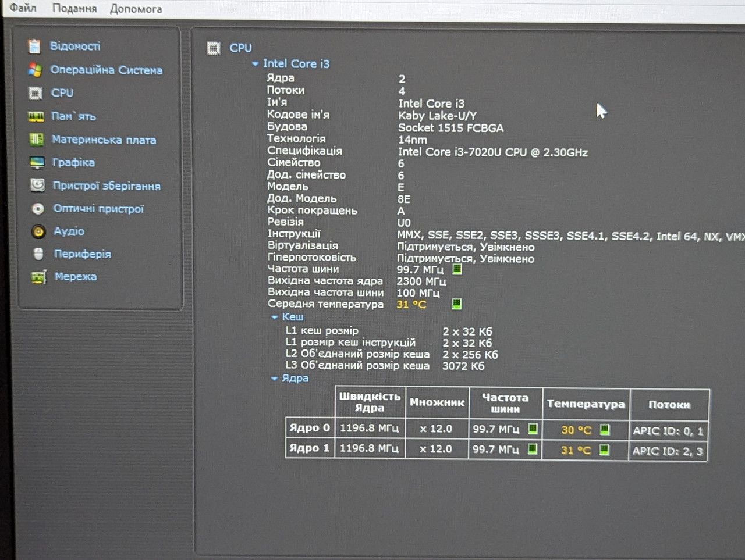Collapse the Кеш section

(274, 318)
